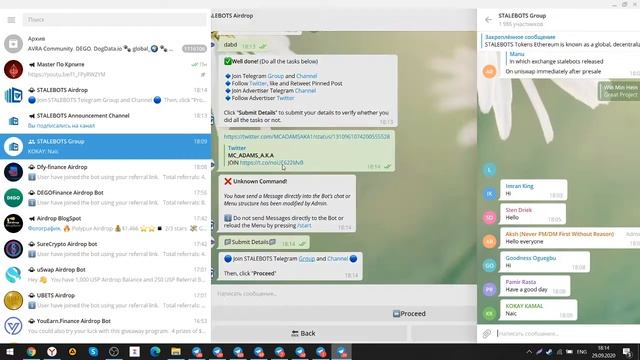Click the attach file paperclip icon
The image size is (640, 360).
tap(487, 333)
